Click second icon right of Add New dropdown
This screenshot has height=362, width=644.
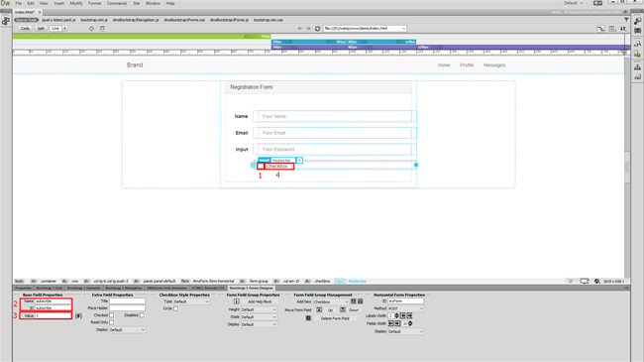pos(361,302)
